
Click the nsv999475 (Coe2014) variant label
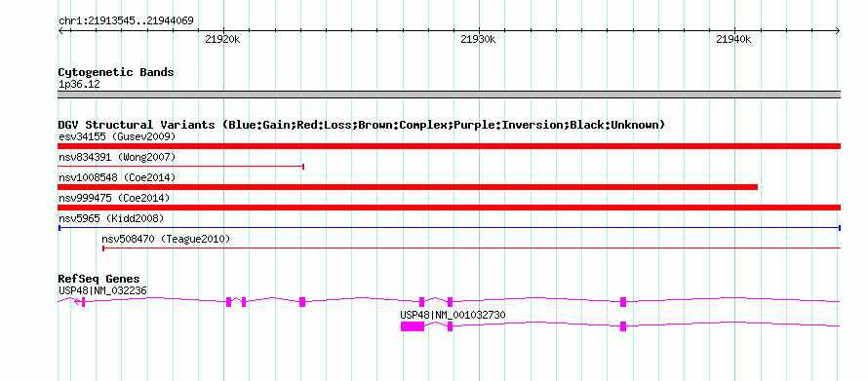tap(114, 198)
